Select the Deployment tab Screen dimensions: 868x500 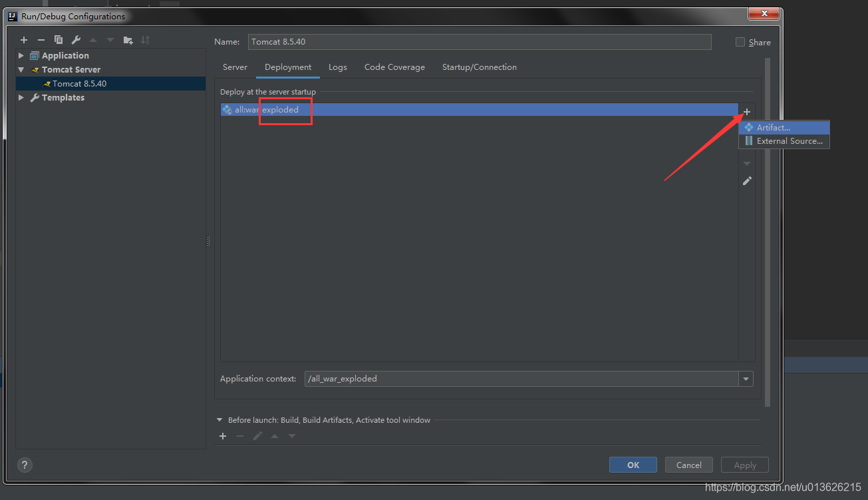288,67
